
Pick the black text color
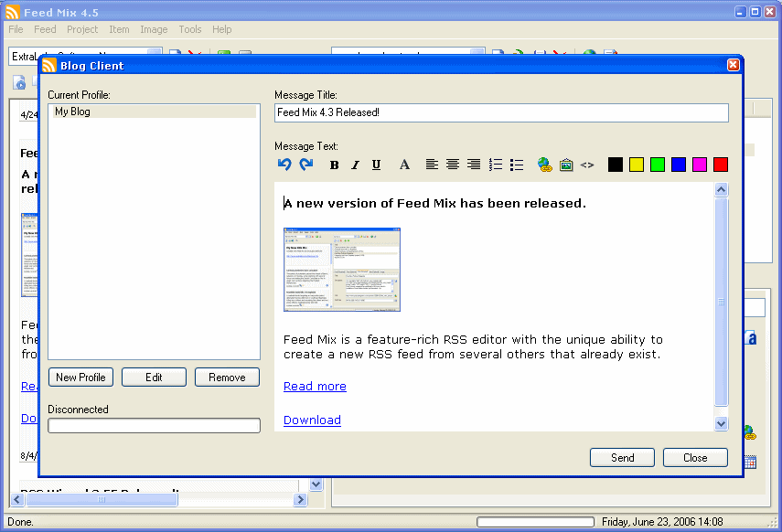616,165
